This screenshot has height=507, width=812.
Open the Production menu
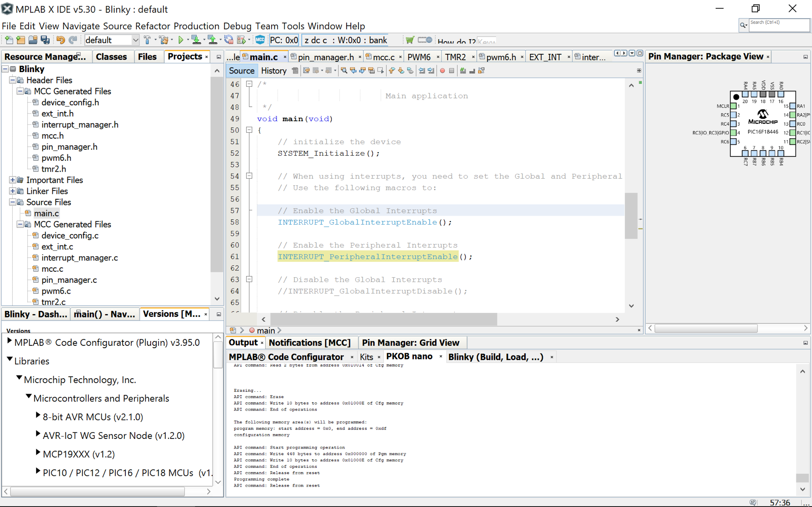tap(197, 26)
